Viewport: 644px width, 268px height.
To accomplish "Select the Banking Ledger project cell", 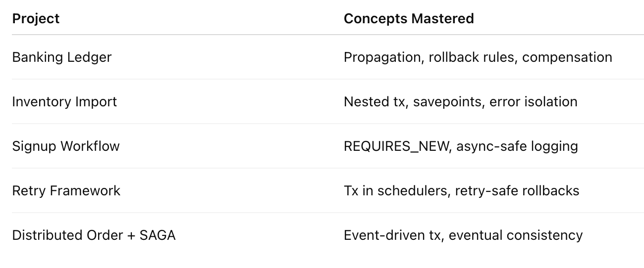I will tap(62, 57).
